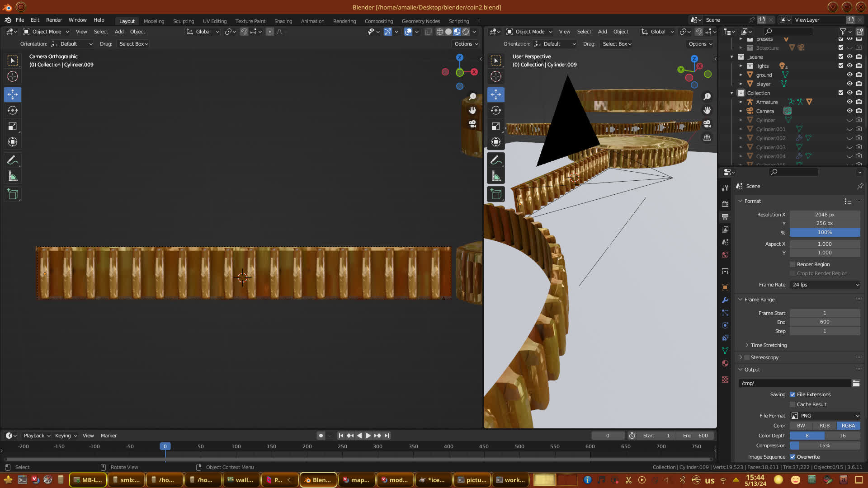Open the Render menu

tap(54, 20)
